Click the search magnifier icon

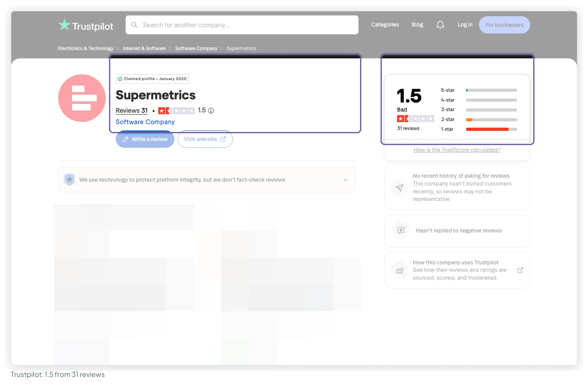[x=134, y=25]
